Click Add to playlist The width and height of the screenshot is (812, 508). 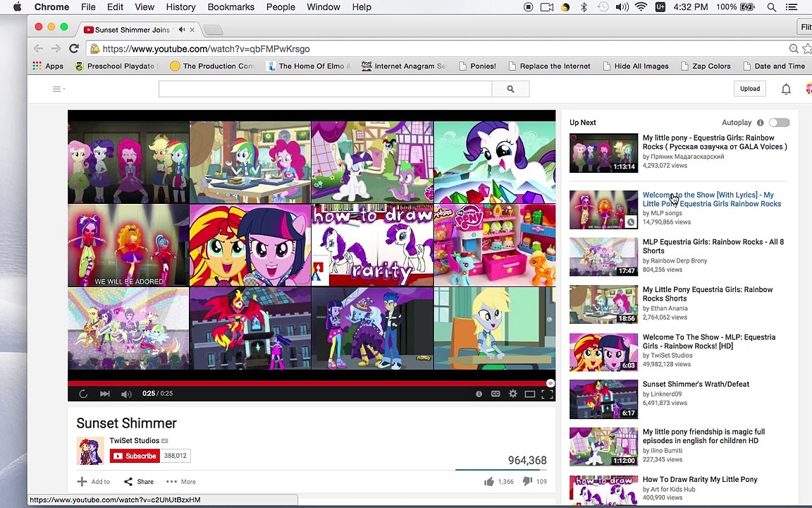[94, 482]
